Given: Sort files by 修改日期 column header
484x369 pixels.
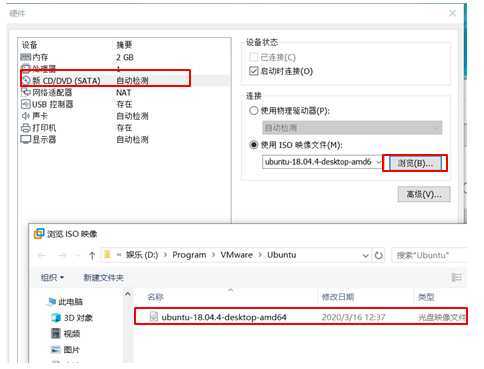Looking at the screenshot, I should [338, 297].
